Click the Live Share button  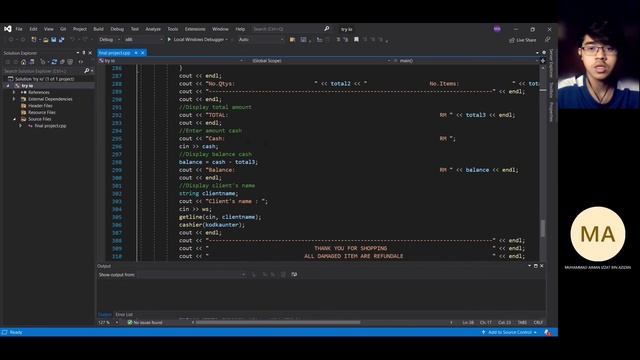pyautogui.click(x=522, y=40)
